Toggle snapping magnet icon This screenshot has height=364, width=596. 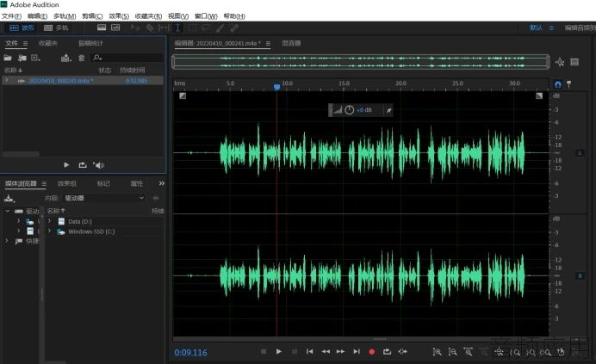point(557,84)
